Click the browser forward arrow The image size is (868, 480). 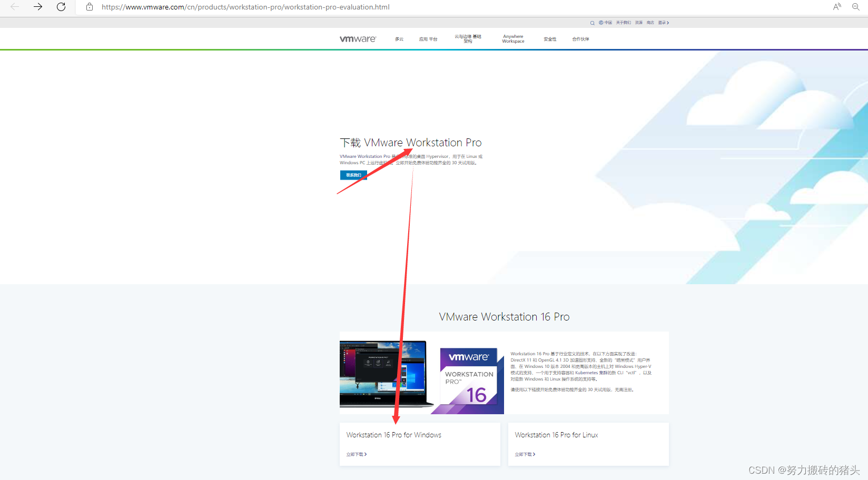(38, 7)
